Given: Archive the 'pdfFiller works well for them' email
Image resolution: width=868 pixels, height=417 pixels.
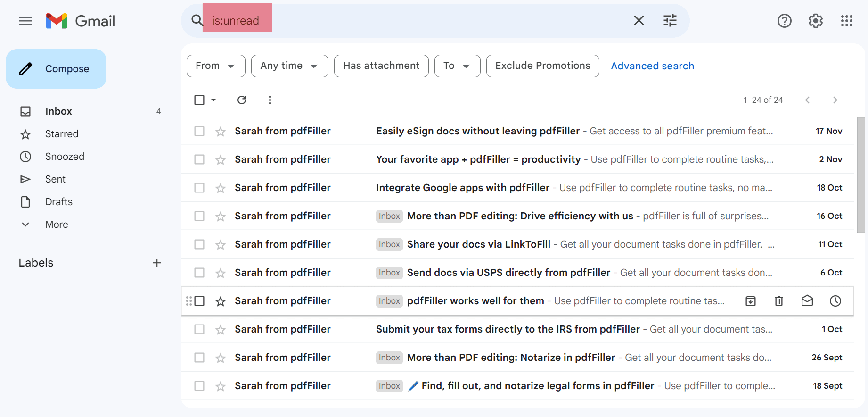Looking at the screenshot, I should 750,301.
